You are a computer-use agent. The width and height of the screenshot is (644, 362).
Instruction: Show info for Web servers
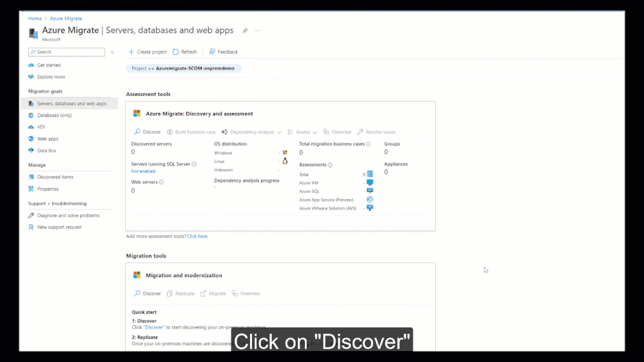tap(161, 182)
